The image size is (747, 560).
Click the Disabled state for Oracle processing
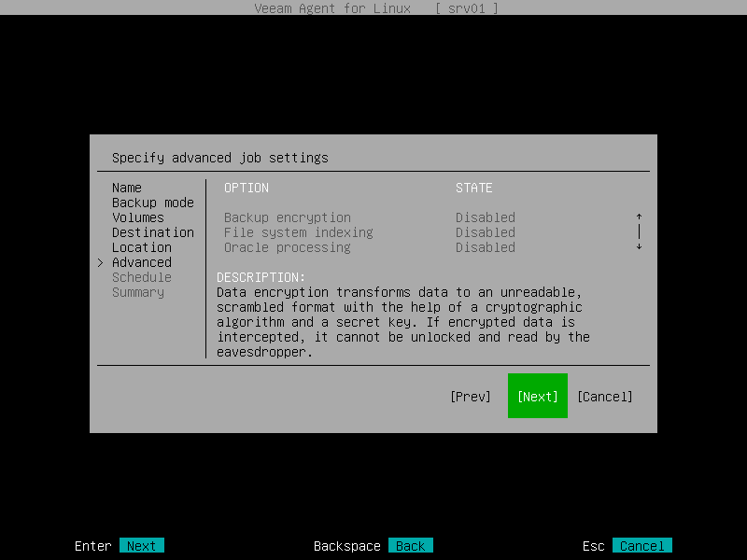click(485, 247)
